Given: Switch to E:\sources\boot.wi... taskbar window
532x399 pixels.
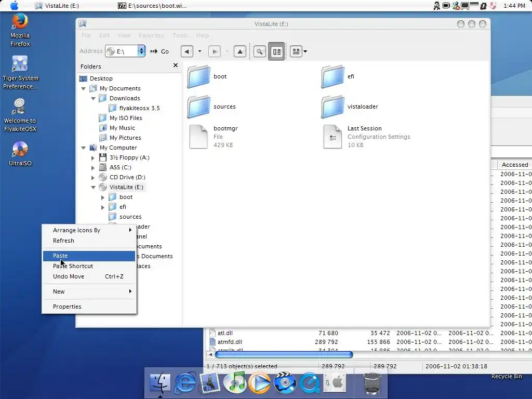Looking at the screenshot, I should point(152,6).
